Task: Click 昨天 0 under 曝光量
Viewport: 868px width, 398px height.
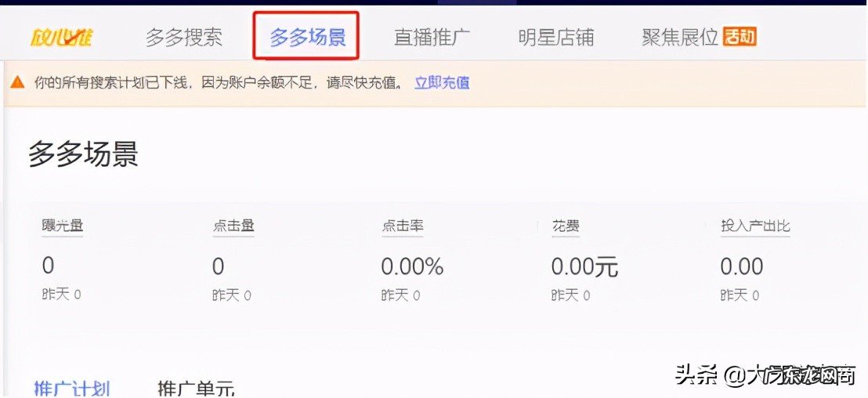Action: tap(61, 294)
